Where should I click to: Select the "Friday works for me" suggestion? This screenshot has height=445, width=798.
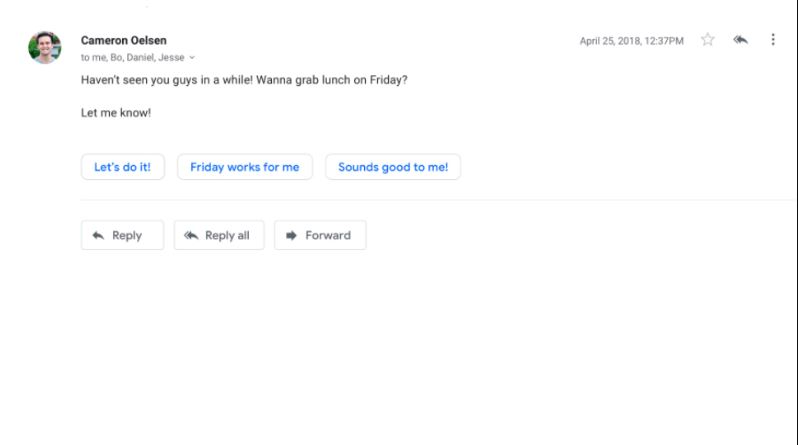coord(244,167)
